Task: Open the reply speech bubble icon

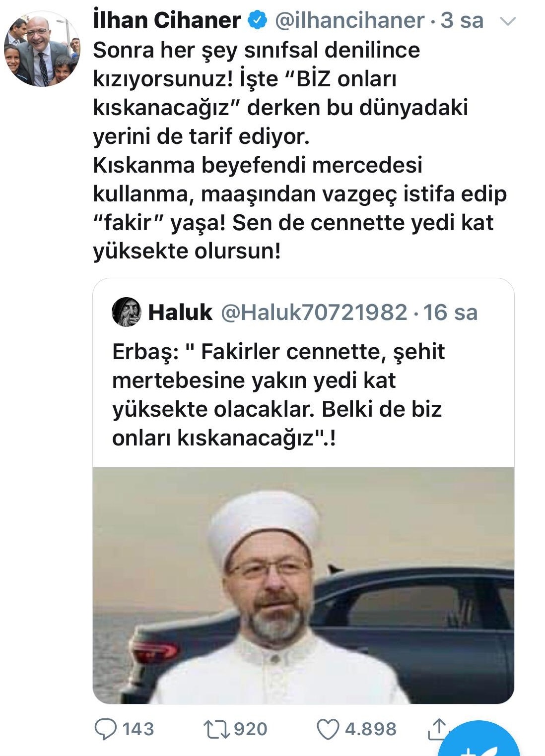Action: (105, 729)
